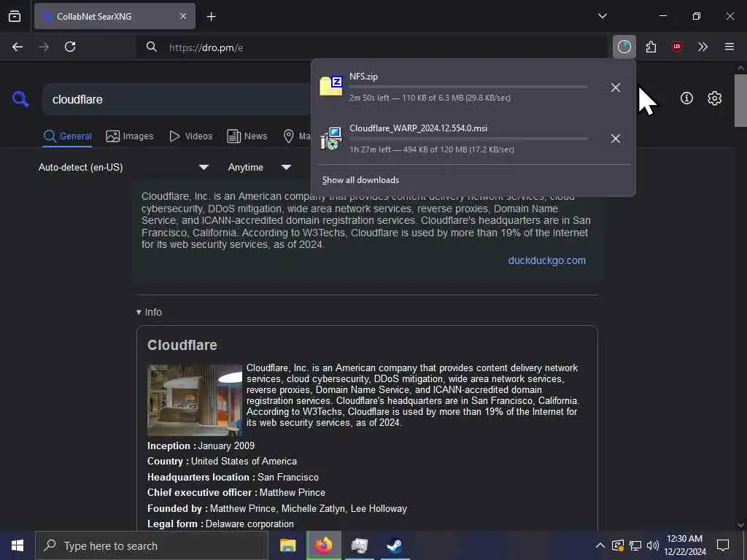The image size is (747, 560).
Task: Open SearXNG preferences gear icon
Action: click(715, 98)
